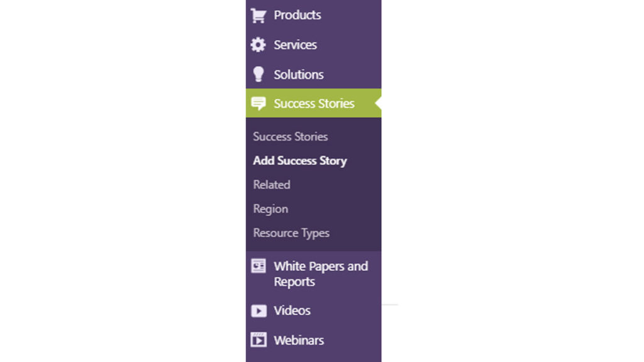Select the Region submenu item
The height and width of the screenshot is (362, 644).
(270, 209)
